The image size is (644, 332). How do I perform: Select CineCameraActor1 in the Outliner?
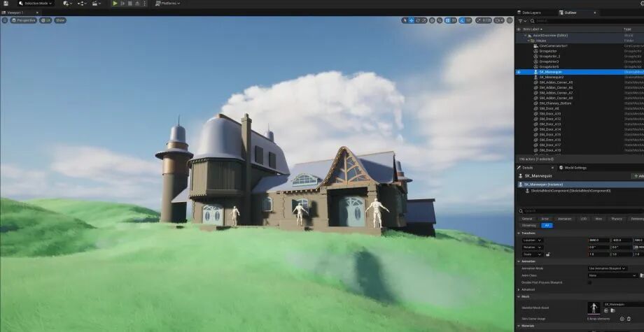pyautogui.click(x=553, y=46)
